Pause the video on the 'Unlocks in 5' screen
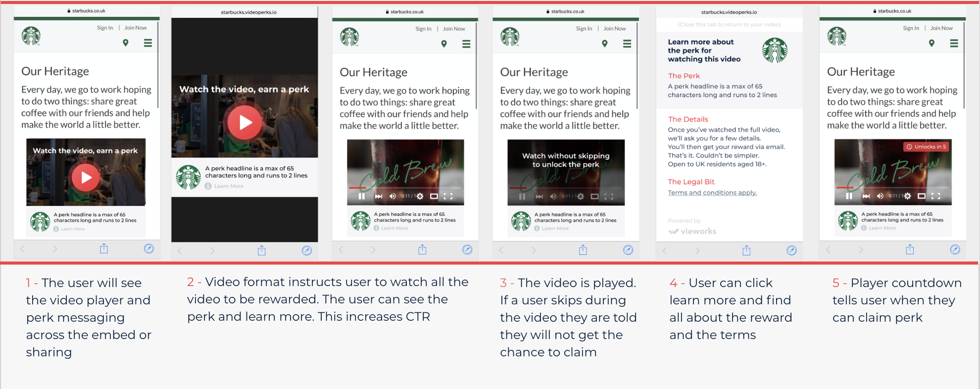The image size is (980, 389). (x=849, y=196)
